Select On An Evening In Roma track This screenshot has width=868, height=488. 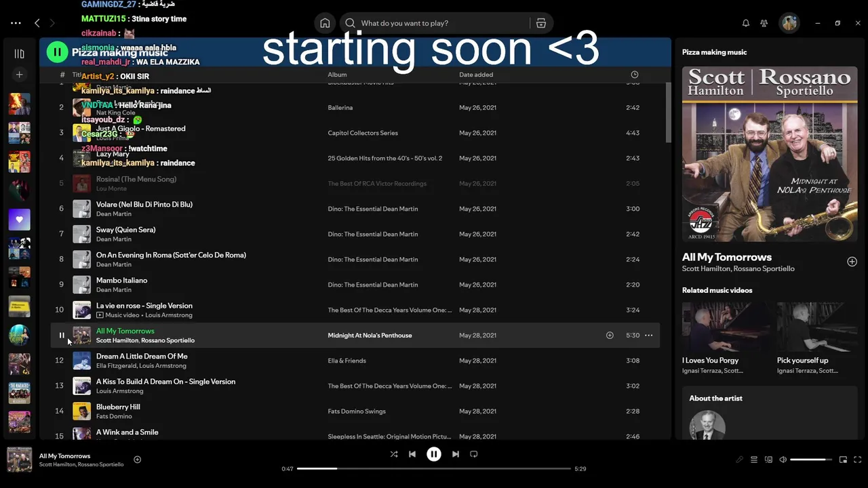[171, 255]
